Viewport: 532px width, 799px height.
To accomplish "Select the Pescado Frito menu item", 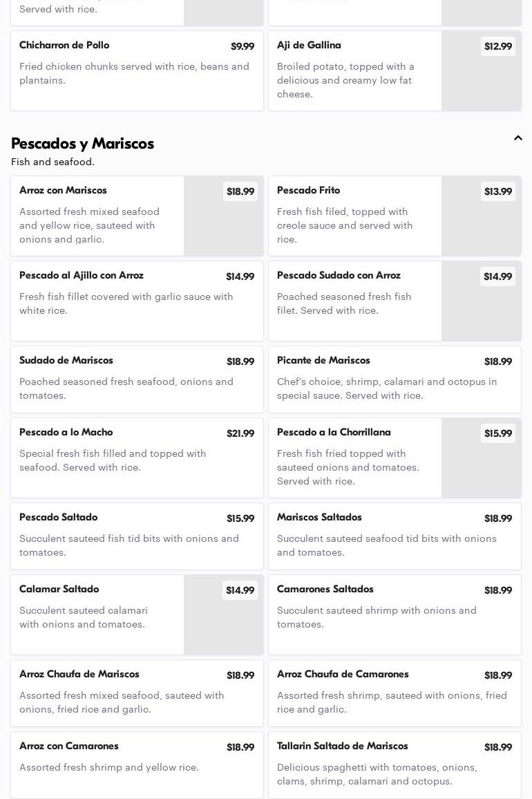I will 354,216.
